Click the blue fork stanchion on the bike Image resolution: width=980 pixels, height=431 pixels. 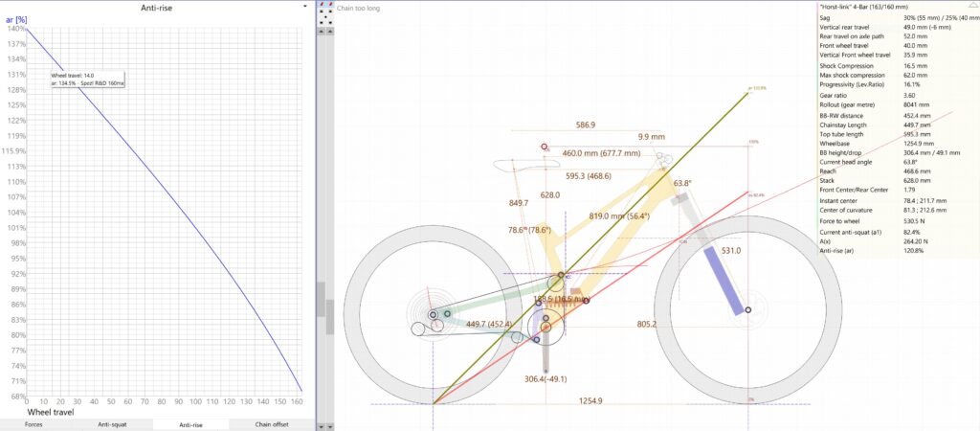[724, 279]
